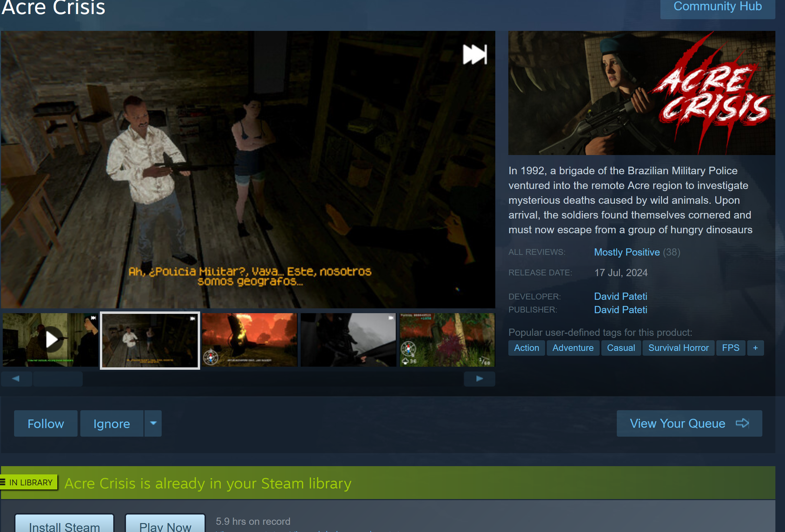This screenshot has width=785, height=532.
Task: Grab the thumbnail strip scrollbar handle
Action: click(58, 379)
